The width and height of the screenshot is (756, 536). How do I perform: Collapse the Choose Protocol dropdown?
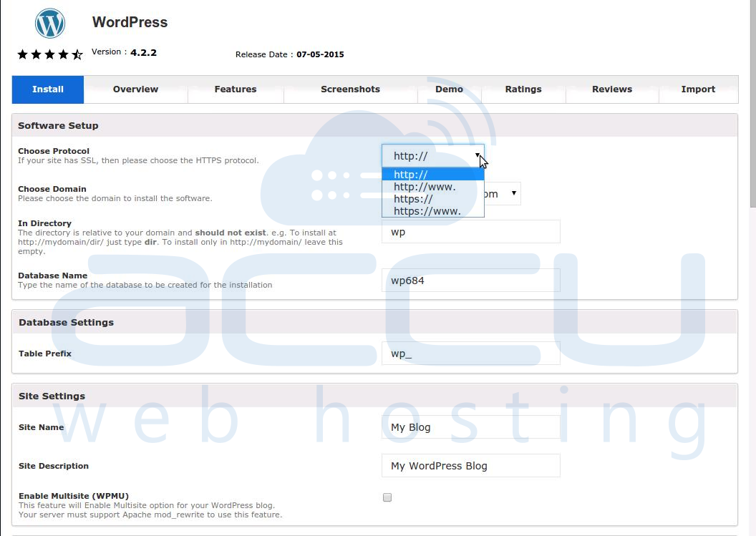433,156
